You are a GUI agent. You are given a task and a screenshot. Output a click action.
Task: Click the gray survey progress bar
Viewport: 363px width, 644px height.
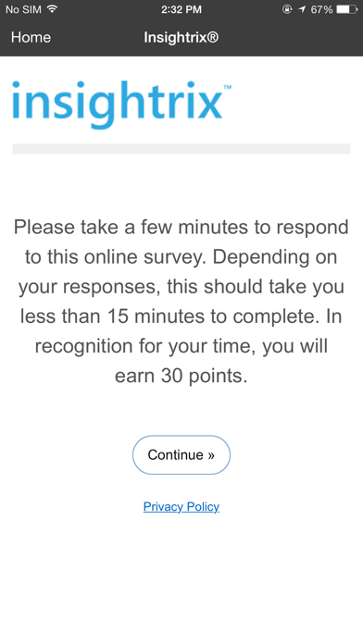pos(181,149)
